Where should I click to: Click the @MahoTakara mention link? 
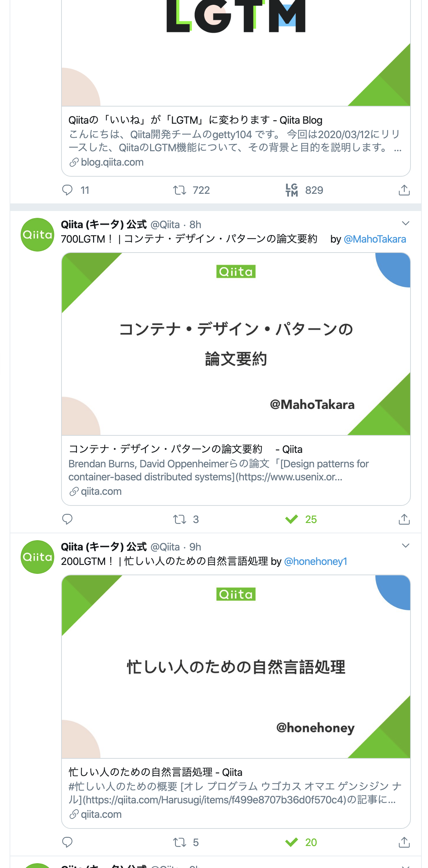375,239
